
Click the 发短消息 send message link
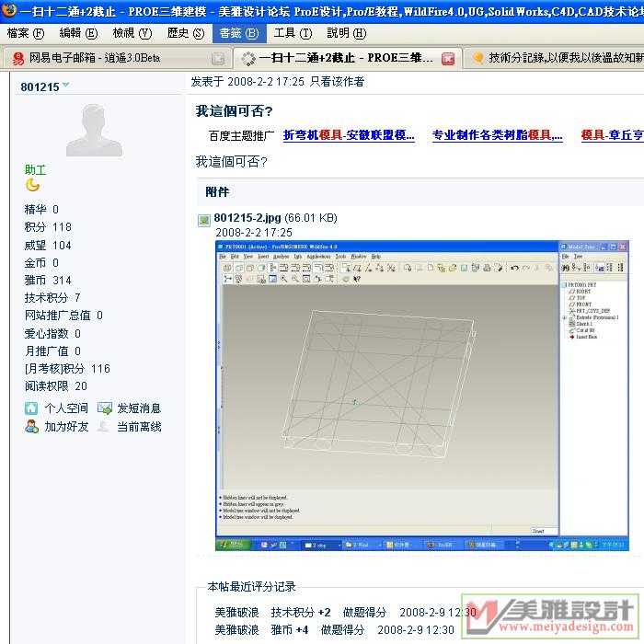[x=139, y=408]
